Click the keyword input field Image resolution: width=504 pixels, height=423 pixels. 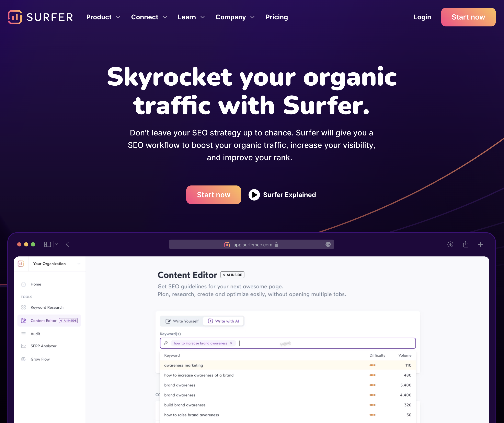click(x=287, y=343)
